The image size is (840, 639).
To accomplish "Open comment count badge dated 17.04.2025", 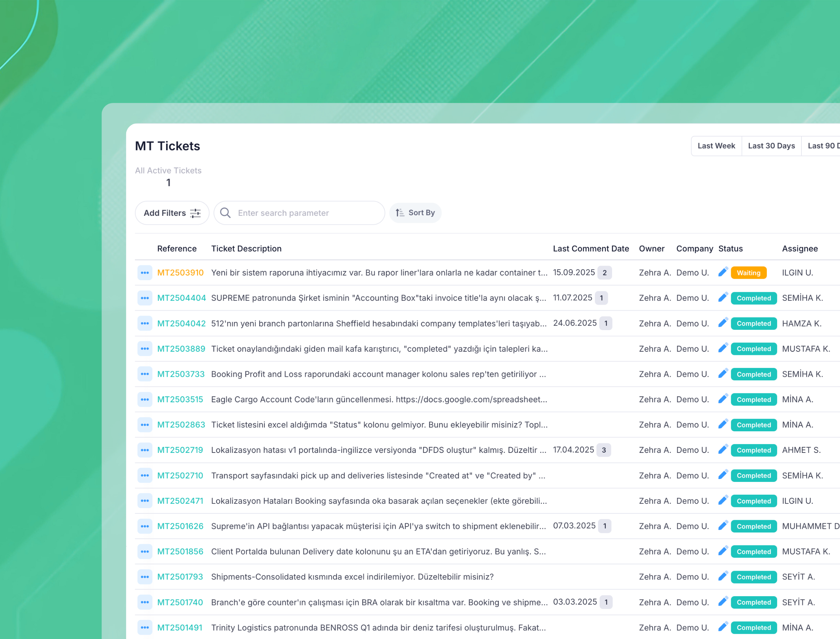I will [603, 450].
